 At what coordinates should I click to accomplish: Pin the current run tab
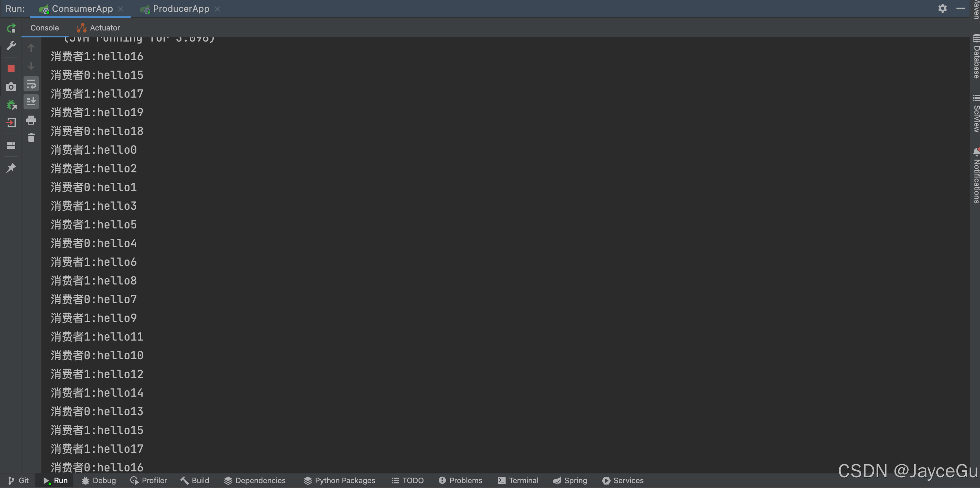coord(11,168)
